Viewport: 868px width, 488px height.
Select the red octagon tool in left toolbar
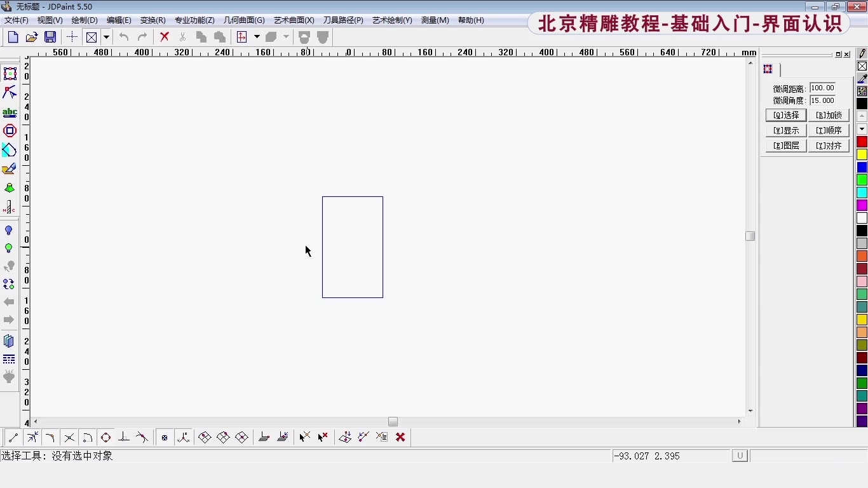[x=10, y=131]
